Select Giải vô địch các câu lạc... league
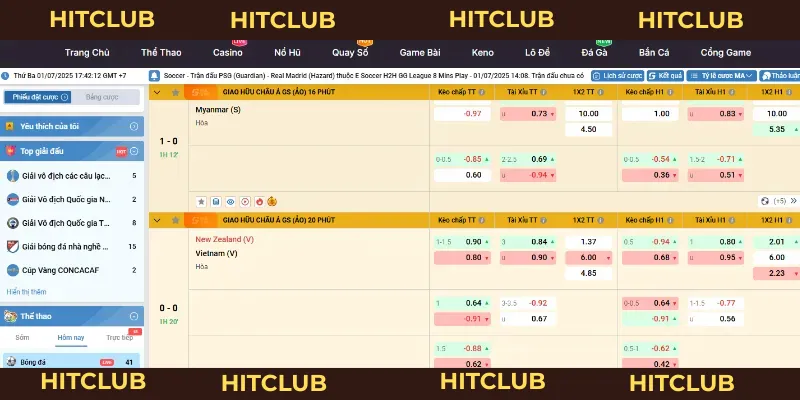Image resolution: width=800 pixels, height=400 pixels. (72, 176)
